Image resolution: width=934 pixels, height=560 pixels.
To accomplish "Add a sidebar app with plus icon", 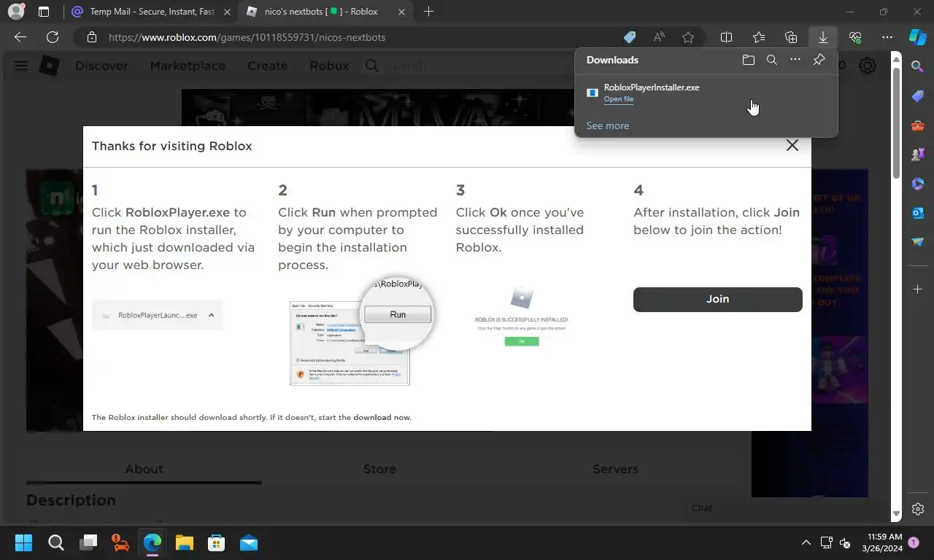I will coord(918,289).
